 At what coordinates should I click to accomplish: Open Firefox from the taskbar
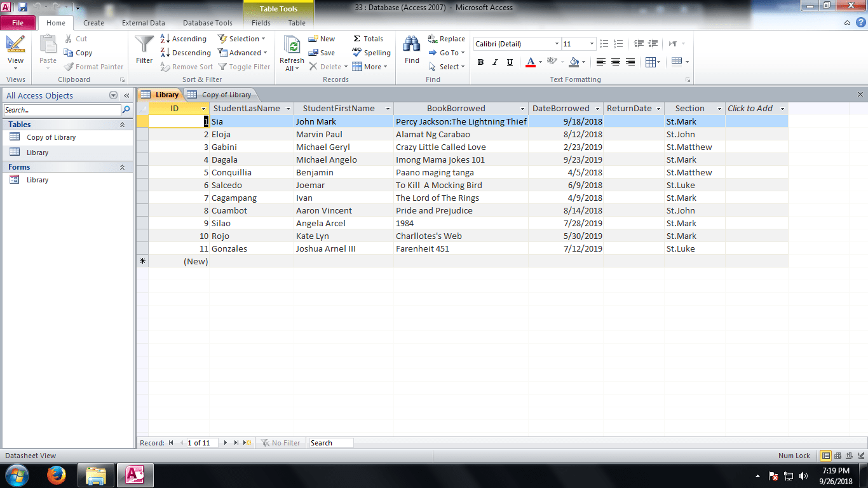coord(57,475)
